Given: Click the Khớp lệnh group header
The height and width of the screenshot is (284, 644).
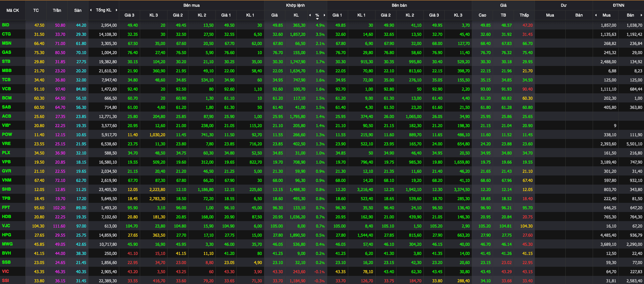Looking at the screenshot, I should [x=295, y=5].
